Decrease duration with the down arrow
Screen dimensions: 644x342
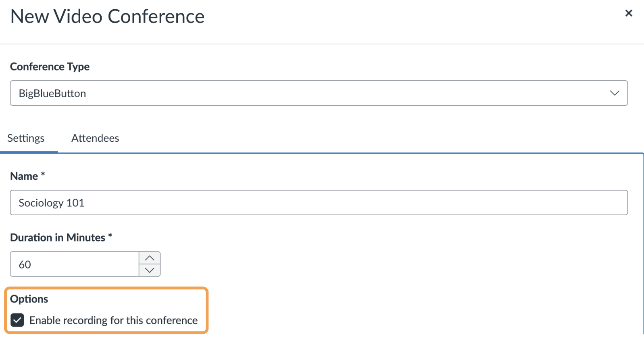(x=150, y=270)
